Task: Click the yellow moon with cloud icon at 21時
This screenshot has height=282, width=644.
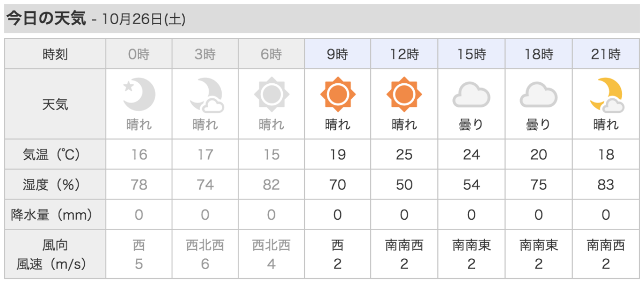Action: 606,95
